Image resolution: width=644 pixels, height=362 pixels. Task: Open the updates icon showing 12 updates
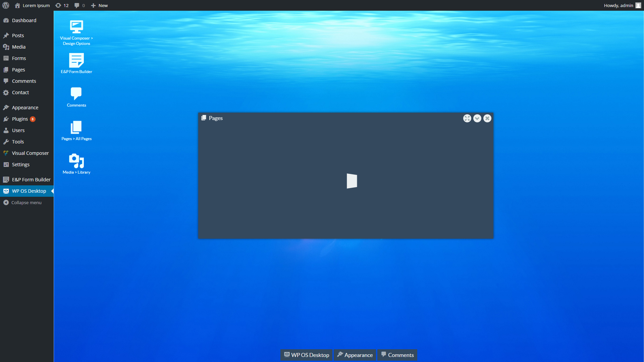[62, 5]
